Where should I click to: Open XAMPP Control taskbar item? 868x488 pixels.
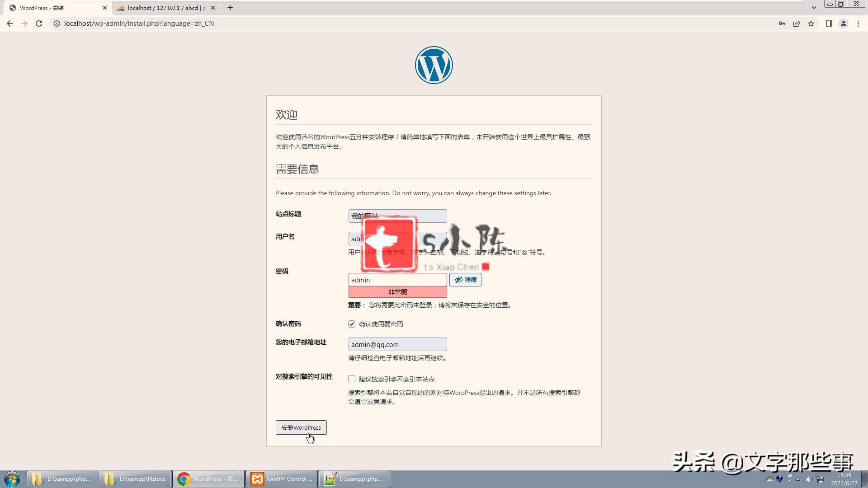[282, 479]
